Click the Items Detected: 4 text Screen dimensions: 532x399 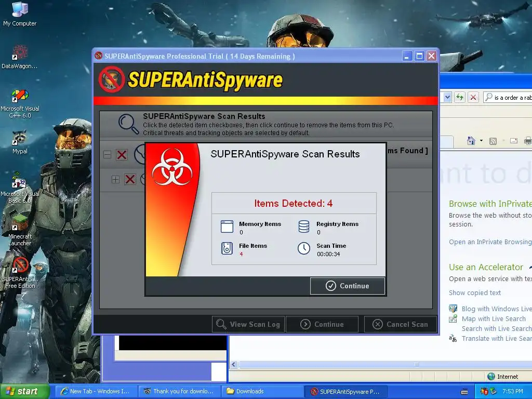click(294, 203)
